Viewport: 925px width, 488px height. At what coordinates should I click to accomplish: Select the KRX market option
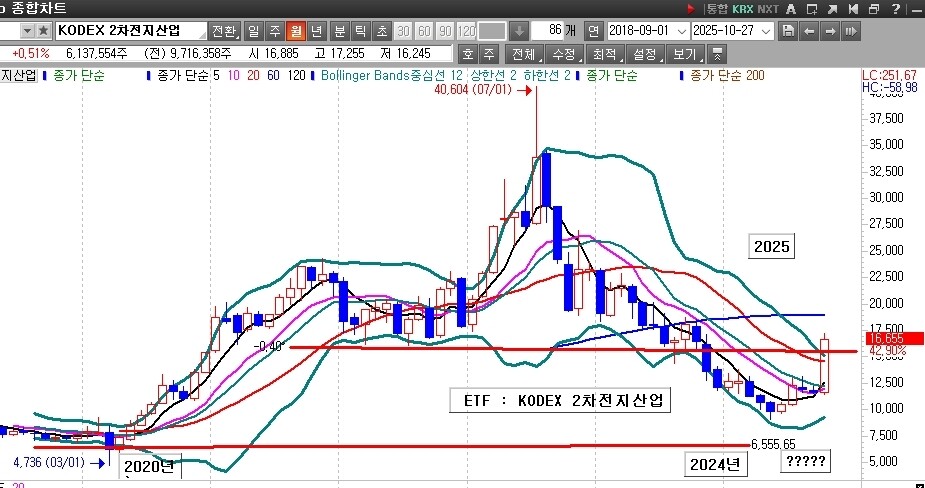pyautogui.click(x=743, y=9)
